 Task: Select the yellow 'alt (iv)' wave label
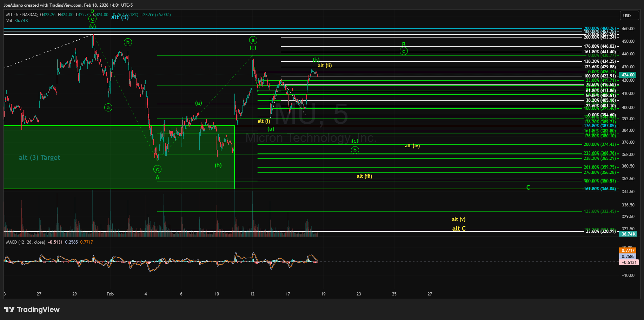click(x=412, y=146)
